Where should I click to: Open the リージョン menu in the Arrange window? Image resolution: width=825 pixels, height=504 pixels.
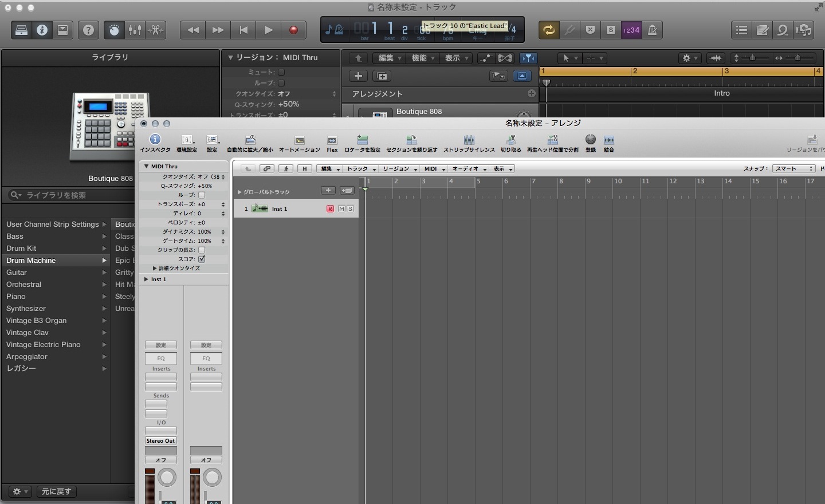[399, 169]
